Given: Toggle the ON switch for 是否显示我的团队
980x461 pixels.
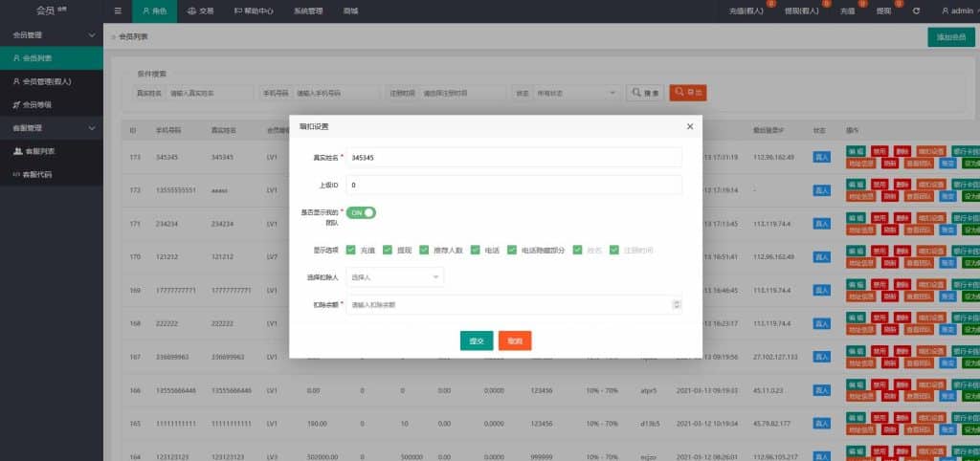Looking at the screenshot, I should (x=361, y=212).
